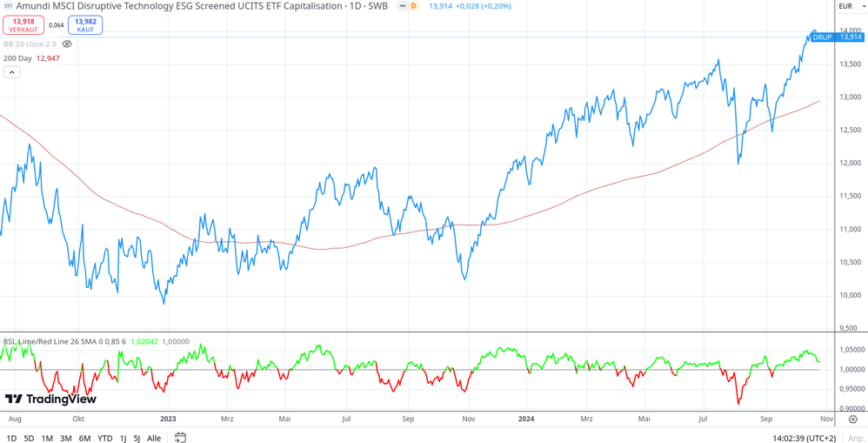Image resolution: width=868 pixels, height=443 pixels.
Task: Click the LYX symbol logo icon
Action: 9,6
